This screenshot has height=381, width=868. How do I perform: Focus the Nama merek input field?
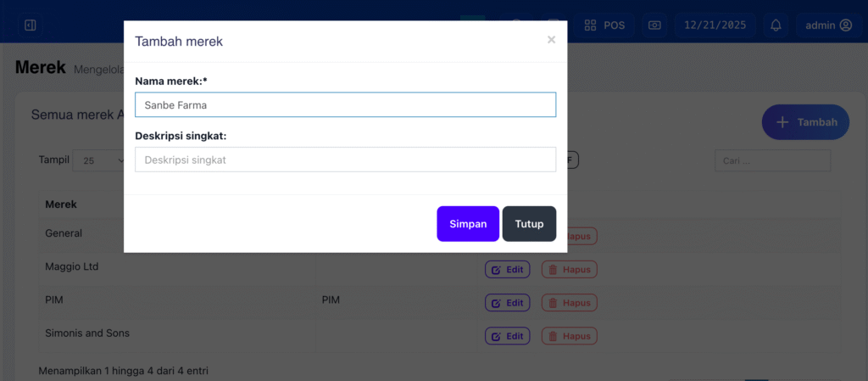(x=345, y=105)
